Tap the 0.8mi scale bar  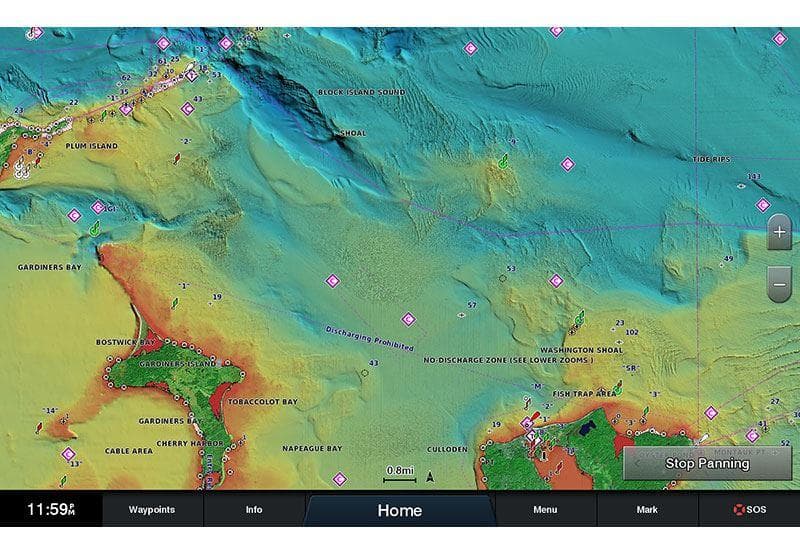click(399, 473)
